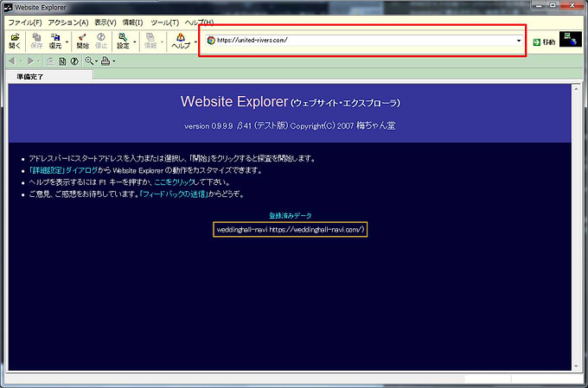The width and height of the screenshot is (588, 388).
Task: Go forward with the right arrow icon
Action: pos(30,61)
